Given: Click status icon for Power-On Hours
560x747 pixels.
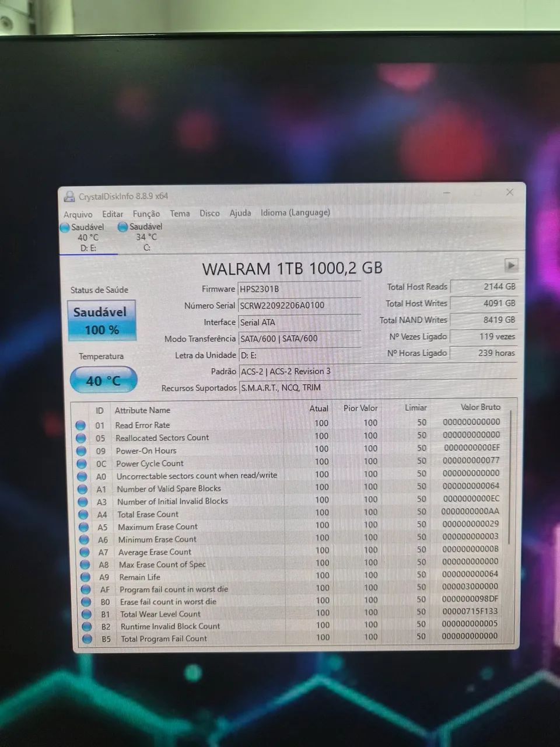Looking at the screenshot, I should (82, 451).
